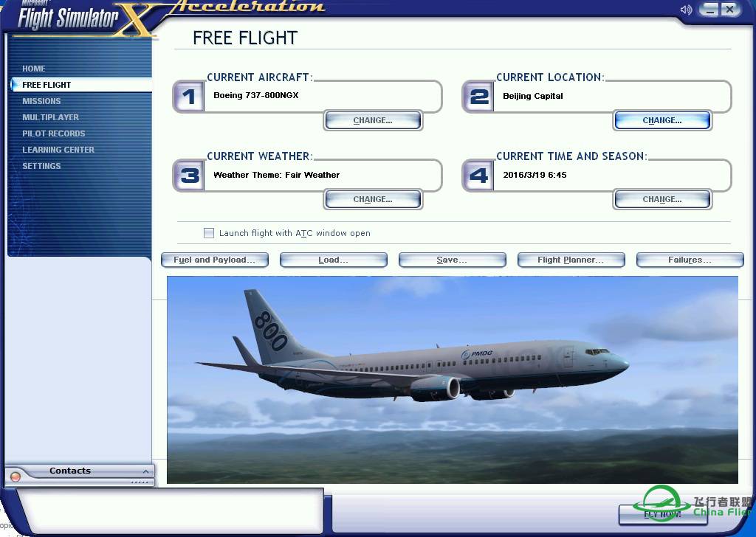The width and height of the screenshot is (756, 537).
Task: Open Learning Center from sidebar menu
Action: point(58,150)
